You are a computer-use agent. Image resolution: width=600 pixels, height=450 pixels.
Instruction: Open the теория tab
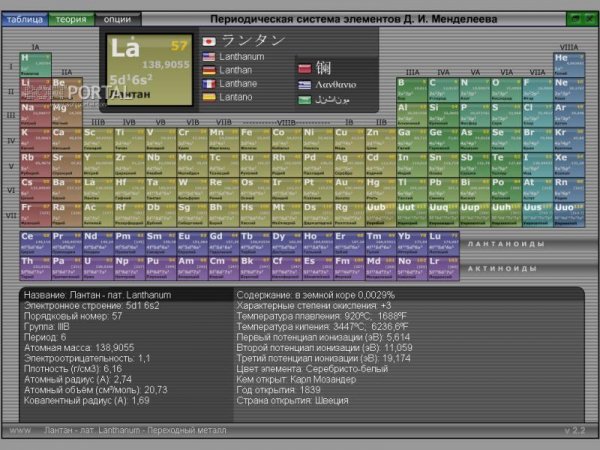point(71,19)
